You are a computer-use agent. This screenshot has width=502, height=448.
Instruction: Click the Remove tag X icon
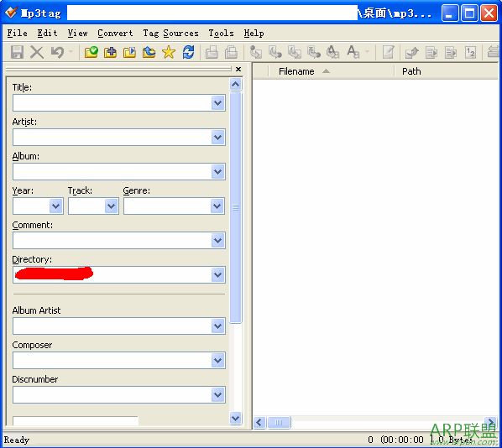tap(37, 52)
